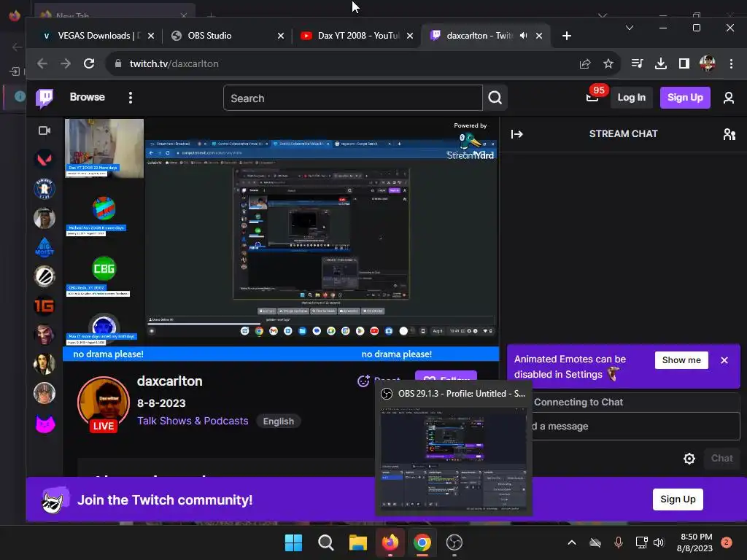Open the clock showing 8:50 PM

click(694, 542)
